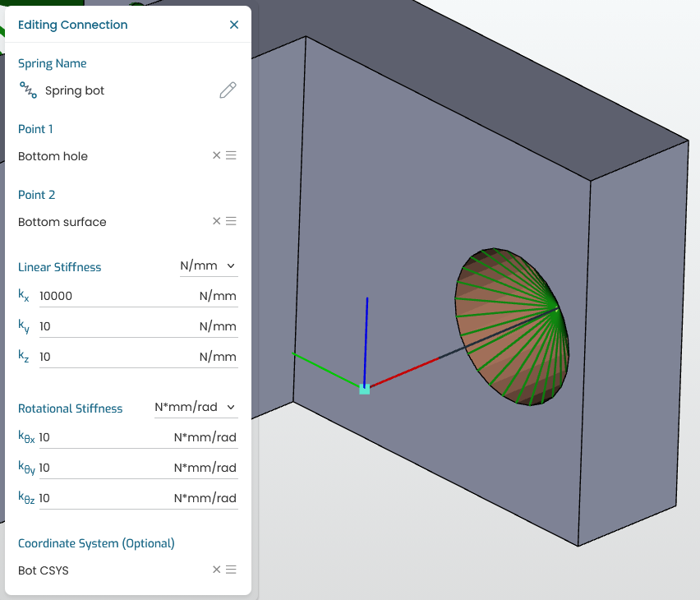Click the kx field showing 10000
The image size is (700, 600).
(x=138, y=296)
